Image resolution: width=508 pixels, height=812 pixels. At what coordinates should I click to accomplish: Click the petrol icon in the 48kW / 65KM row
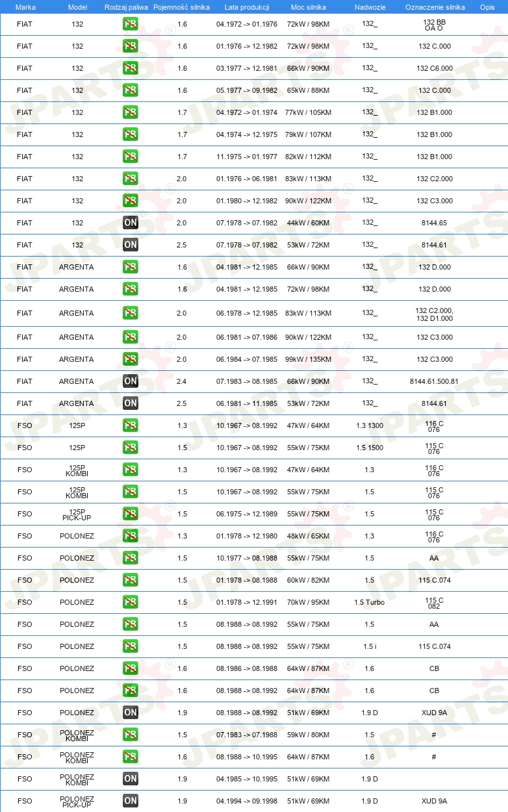[x=131, y=536]
